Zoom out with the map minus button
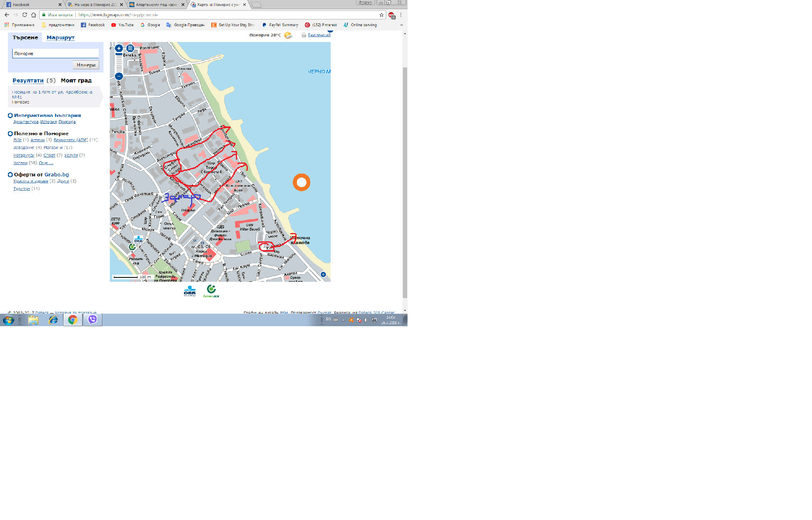The height and width of the screenshot is (520, 812). tap(119, 76)
